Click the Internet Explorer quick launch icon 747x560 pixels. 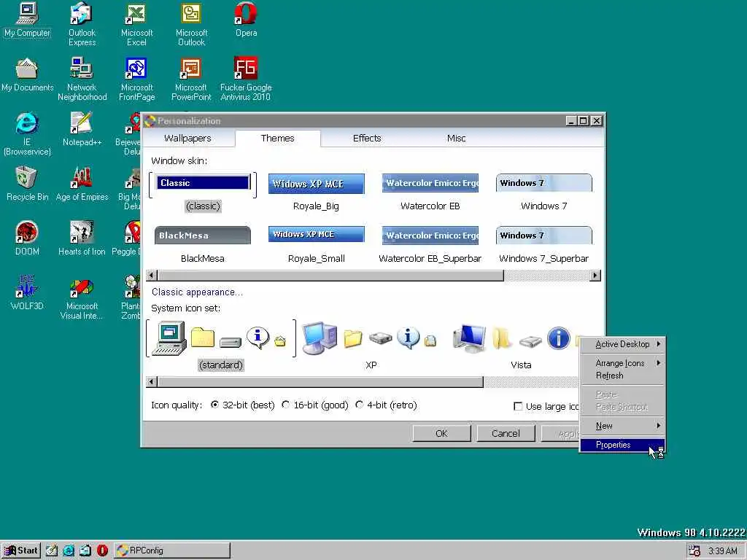pos(69,551)
